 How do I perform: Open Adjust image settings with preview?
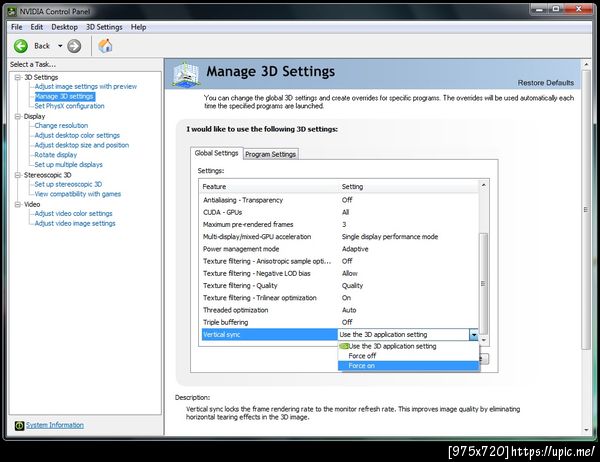[x=86, y=87]
